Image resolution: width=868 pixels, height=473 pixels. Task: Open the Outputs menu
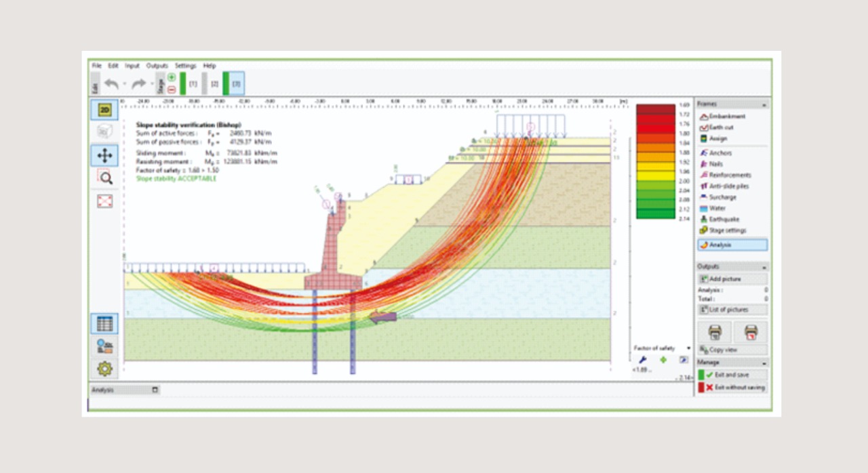[x=157, y=66]
